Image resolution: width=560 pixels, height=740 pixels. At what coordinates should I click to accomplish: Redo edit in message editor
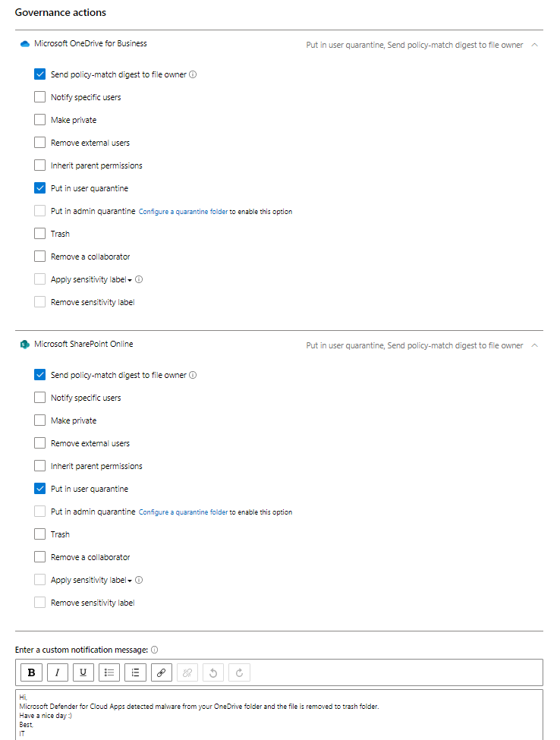(x=239, y=672)
